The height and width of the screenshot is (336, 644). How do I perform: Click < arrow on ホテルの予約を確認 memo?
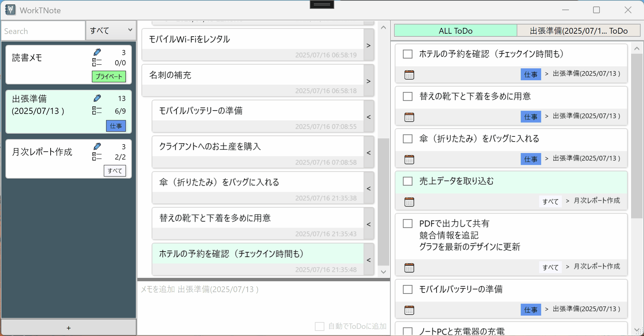tap(369, 260)
